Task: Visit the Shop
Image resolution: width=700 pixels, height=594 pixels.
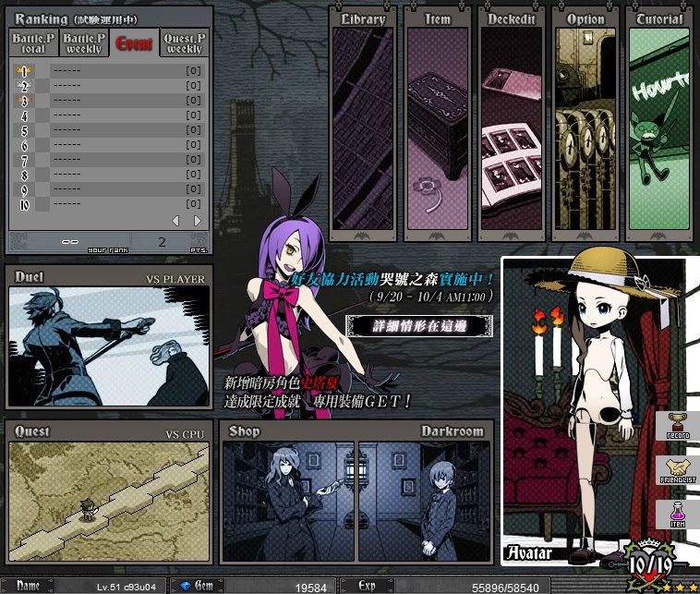Action: tap(288, 502)
